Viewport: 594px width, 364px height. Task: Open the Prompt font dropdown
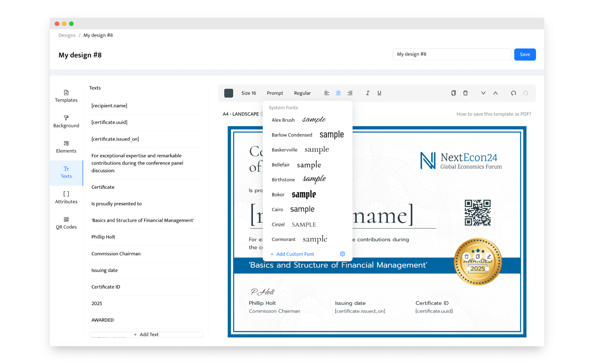(x=275, y=93)
